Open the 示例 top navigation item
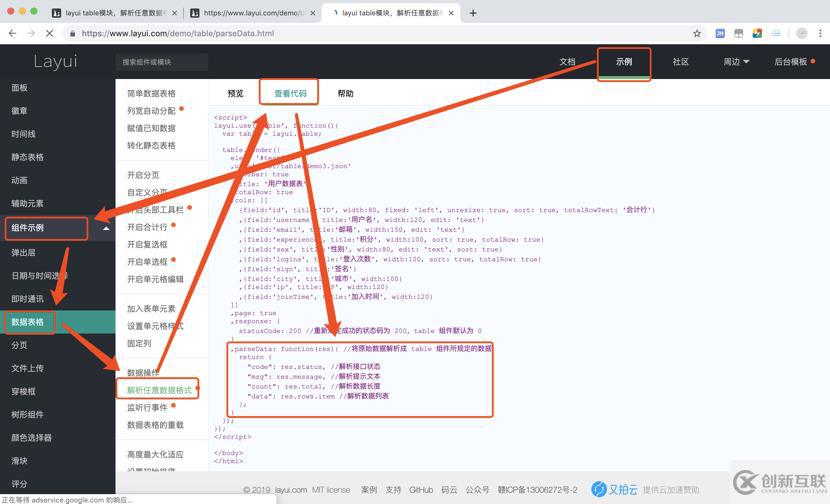 (624, 61)
